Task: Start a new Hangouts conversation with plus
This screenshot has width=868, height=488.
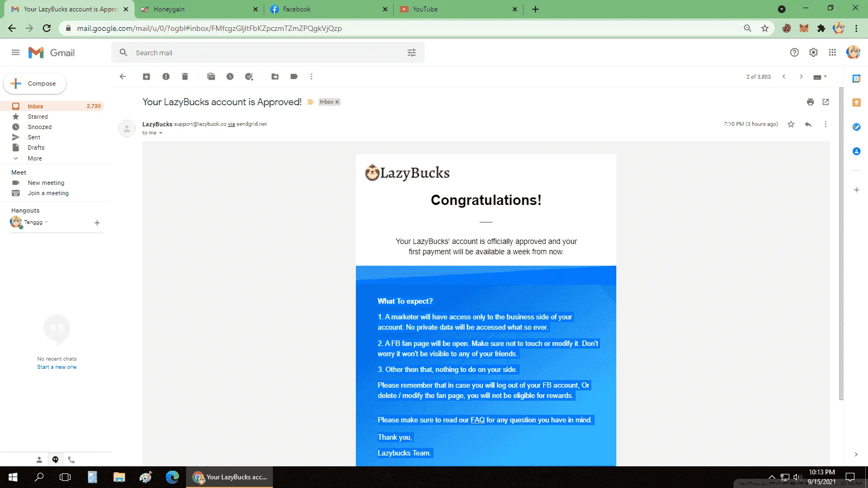Action: pos(97,223)
